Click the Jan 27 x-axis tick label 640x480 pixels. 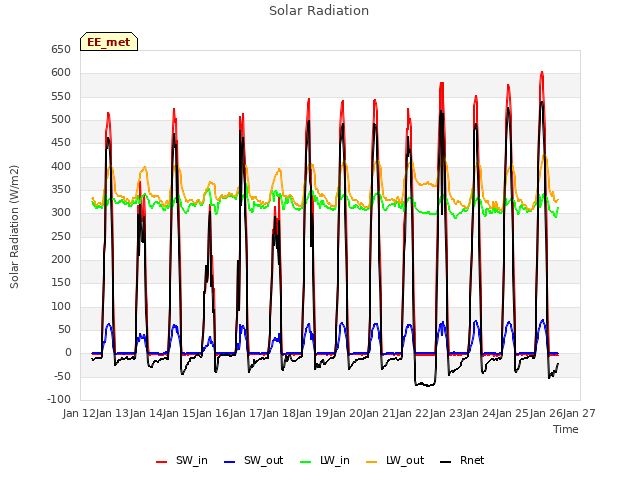coord(579,413)
